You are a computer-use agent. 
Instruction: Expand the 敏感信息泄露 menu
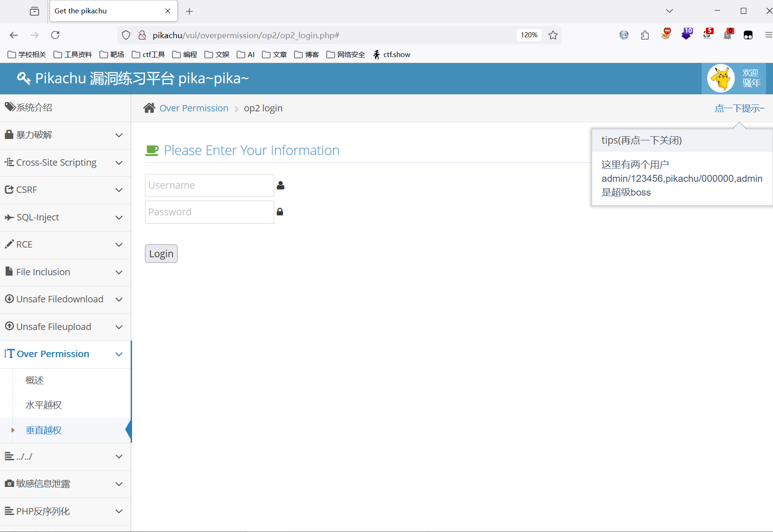click(x=65, y=484)
